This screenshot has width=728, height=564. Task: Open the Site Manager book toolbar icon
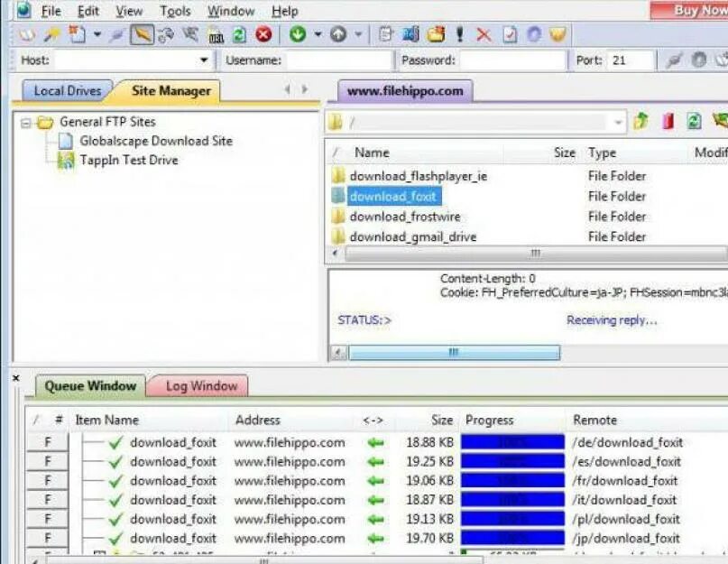point(26,35)
